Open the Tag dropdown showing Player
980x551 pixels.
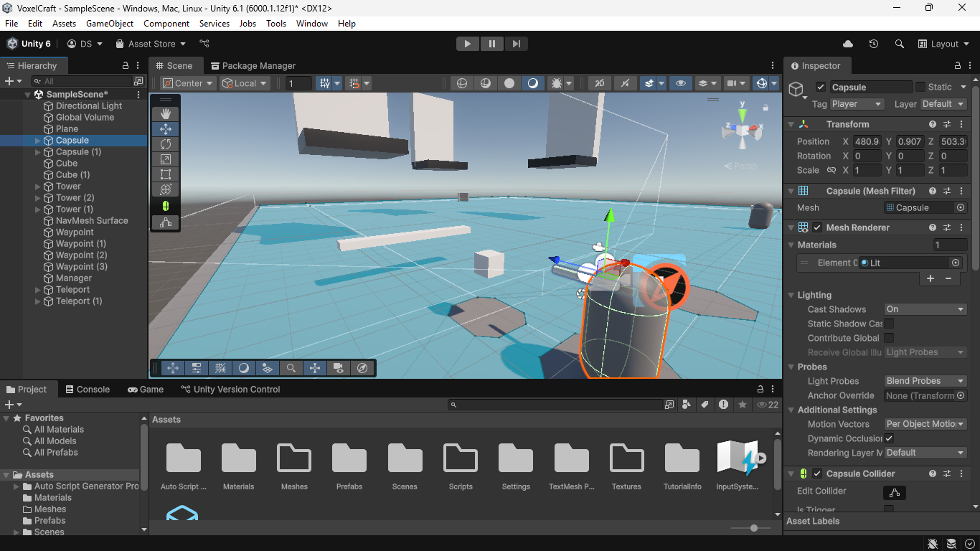[857, 104]
